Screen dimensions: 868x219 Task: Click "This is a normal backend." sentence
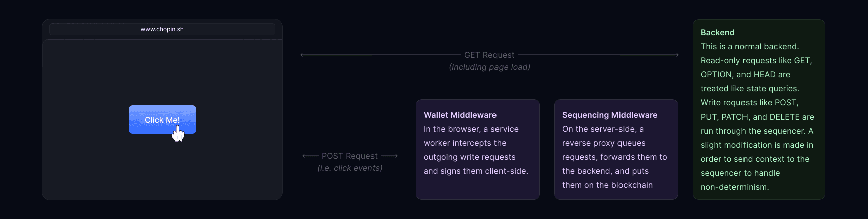[750, 46]
